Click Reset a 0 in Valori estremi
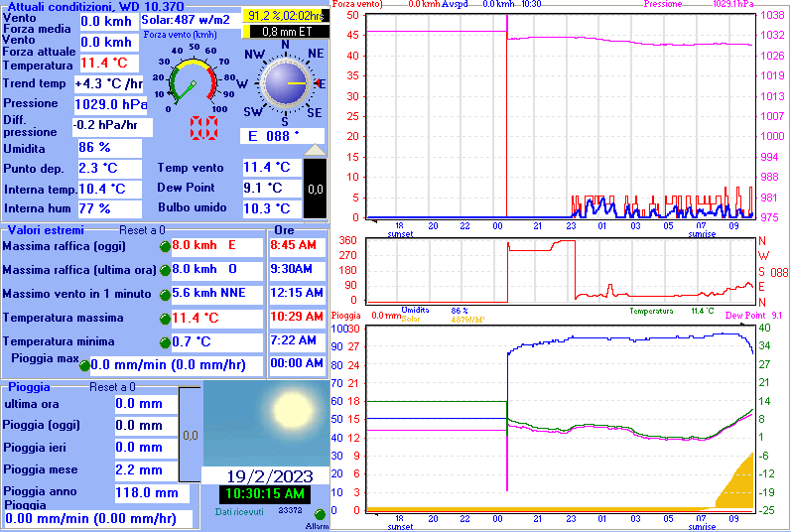791x532 pixels. coord(142,230)
